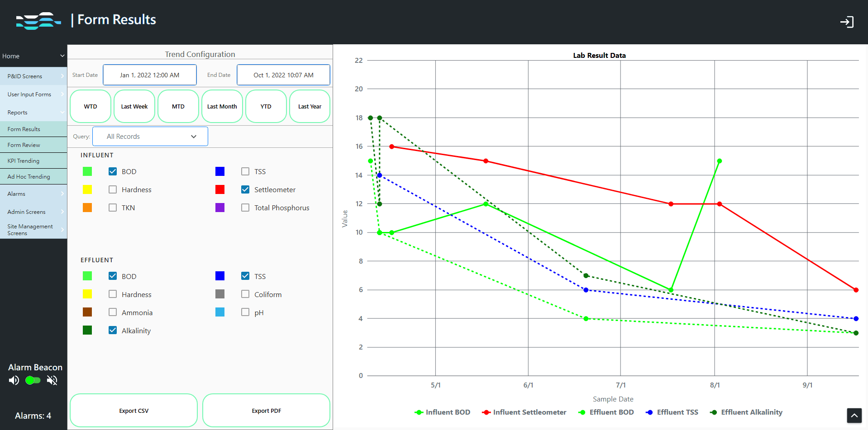Image resolution: width=868 pixels, height=430 pixels.
Task: Expand the Alarms sidebar section
Action: click(33, 194)
